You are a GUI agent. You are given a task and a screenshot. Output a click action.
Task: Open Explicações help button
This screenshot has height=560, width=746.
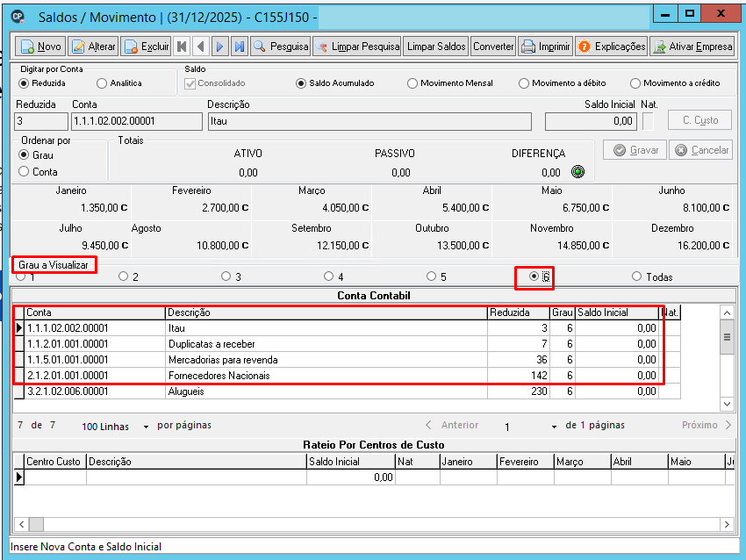pos(612,47)
